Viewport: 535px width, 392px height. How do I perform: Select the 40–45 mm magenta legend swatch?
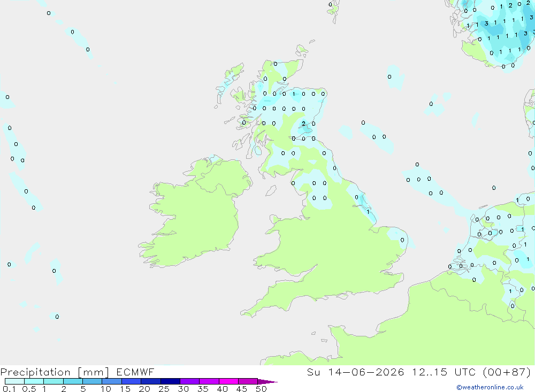[228, 381]
